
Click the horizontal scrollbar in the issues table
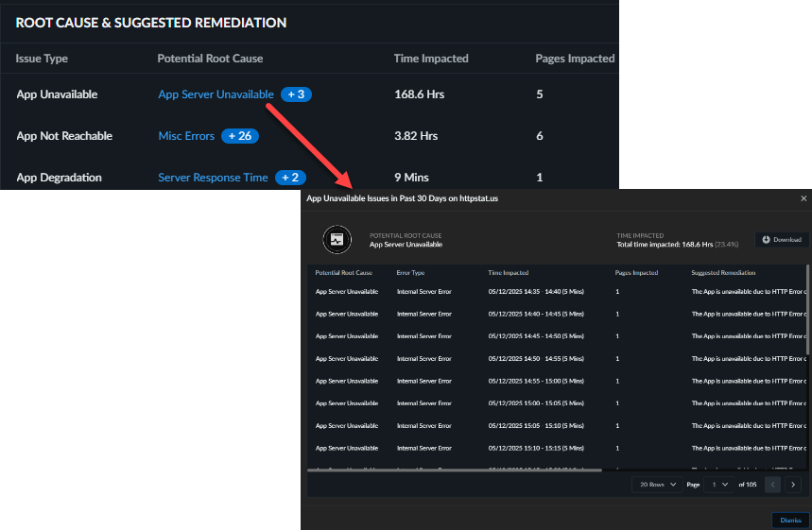pyautogui.click(x=454, y=470)
